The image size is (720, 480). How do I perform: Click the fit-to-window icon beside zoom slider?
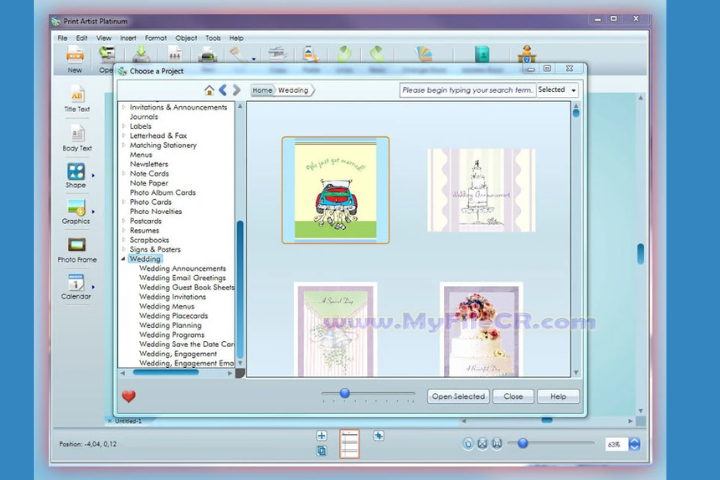[x=482, y=444]
